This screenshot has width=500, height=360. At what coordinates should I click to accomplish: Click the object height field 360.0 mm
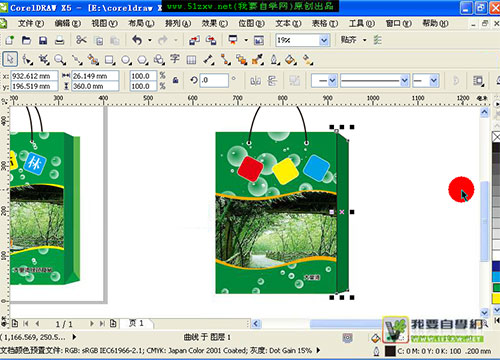[95, 86]
